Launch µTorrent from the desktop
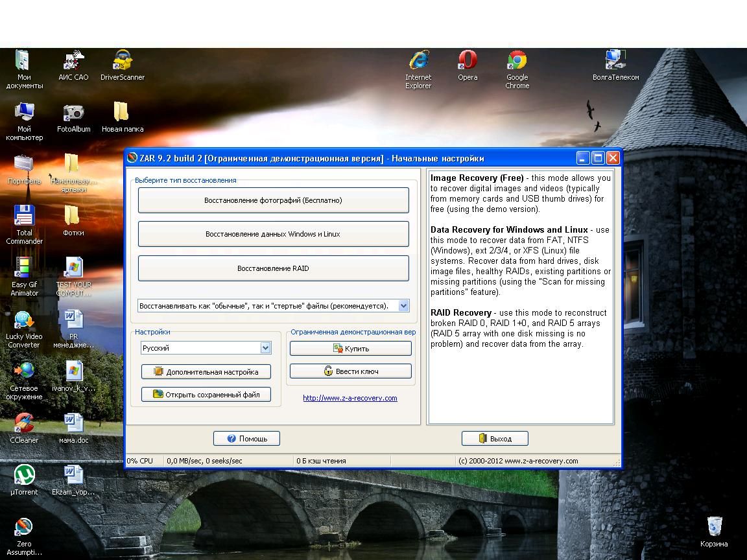This screenshot has width=747, height=560. click(24, 480)
